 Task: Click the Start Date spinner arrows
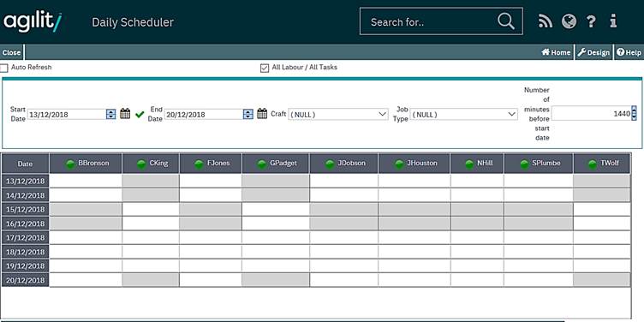[110, 114]
